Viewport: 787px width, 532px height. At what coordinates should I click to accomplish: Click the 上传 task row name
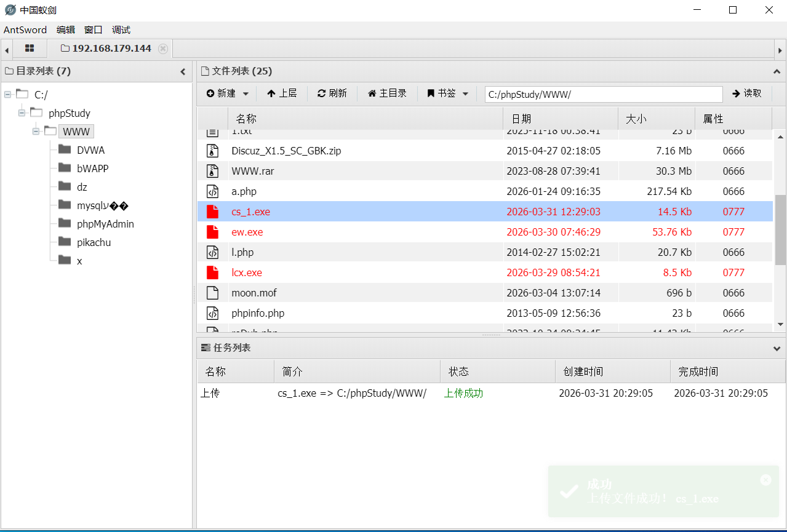[210, 393]
